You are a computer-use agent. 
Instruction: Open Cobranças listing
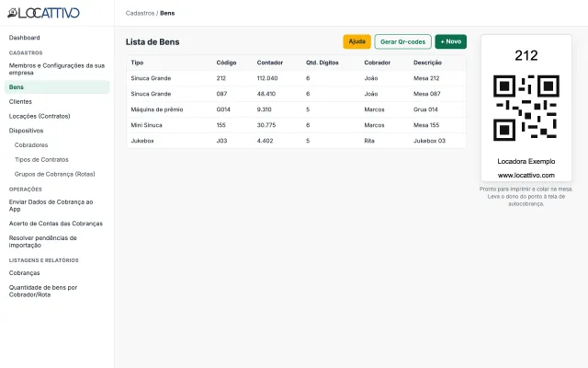click(x=25, y=273)
